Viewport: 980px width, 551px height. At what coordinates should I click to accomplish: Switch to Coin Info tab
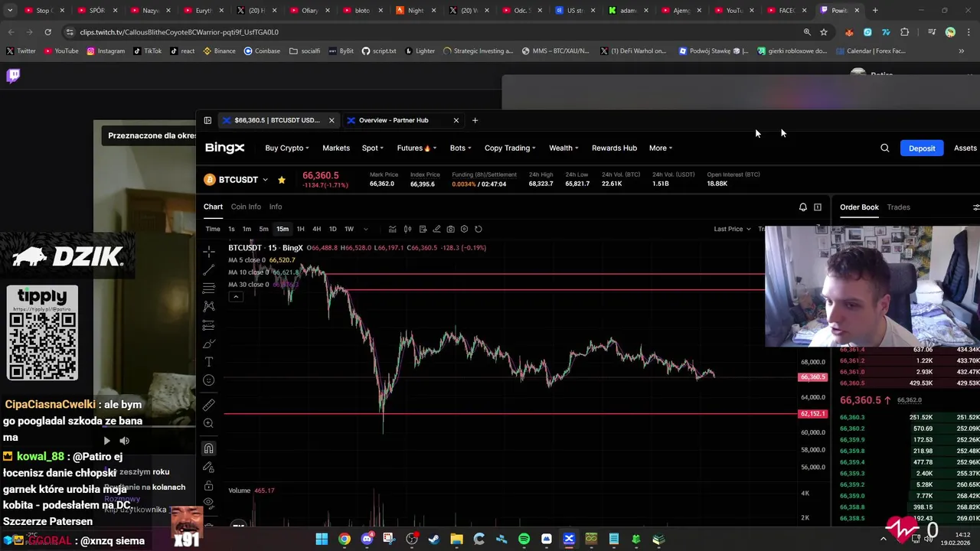246,207
